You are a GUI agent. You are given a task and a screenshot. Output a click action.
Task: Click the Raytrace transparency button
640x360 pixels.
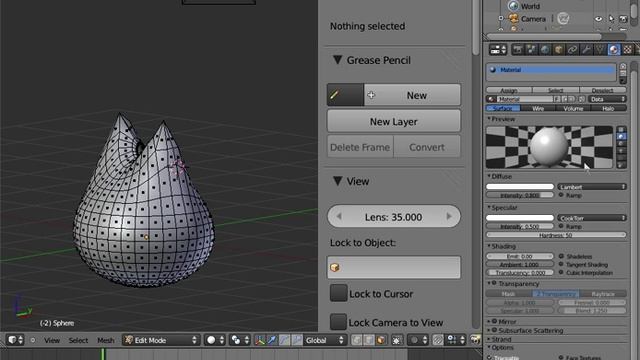click(x=603, y=294)
